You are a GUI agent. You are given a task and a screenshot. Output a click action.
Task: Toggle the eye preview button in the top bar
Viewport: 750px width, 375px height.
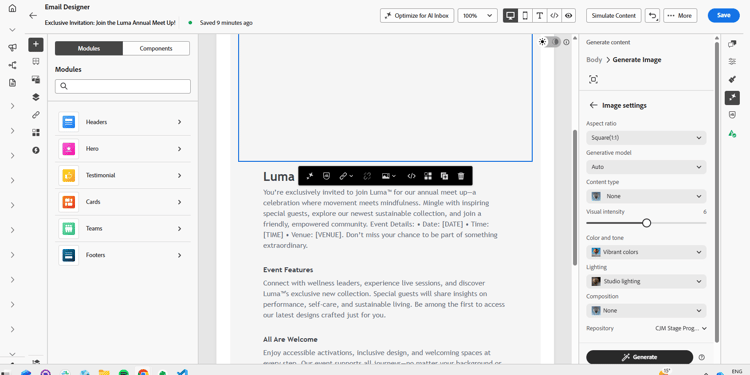(568, 15)
